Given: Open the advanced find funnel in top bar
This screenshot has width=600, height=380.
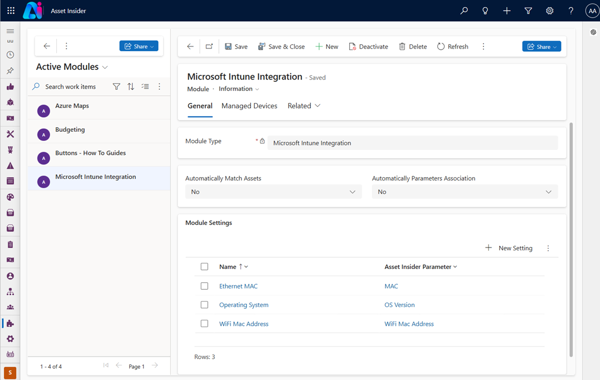Looking at the screenshot, I should coord(528,11).
